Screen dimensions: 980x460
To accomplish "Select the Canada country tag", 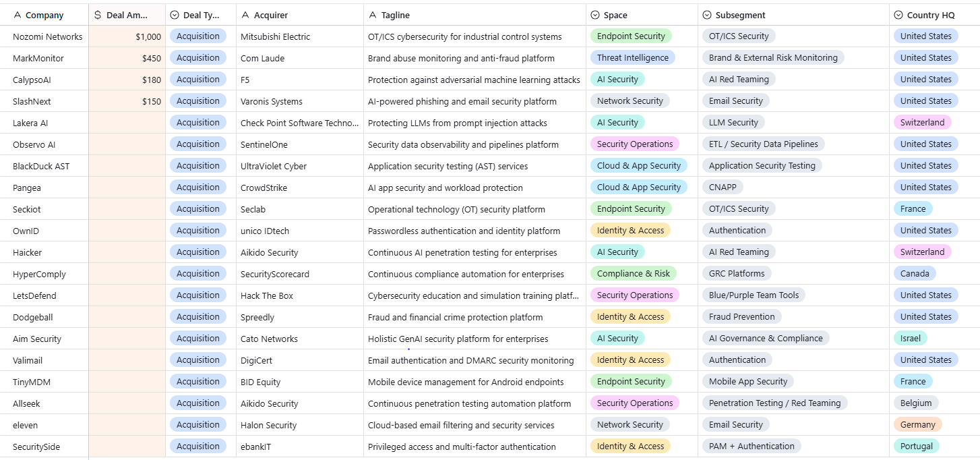I will tap(915, 274).
